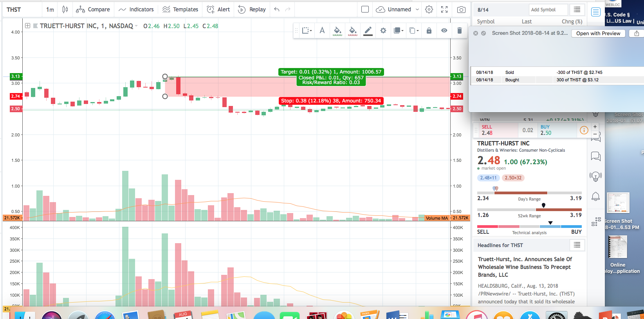Open the chart layout selector square
The width and height of the screenshot is (644, 319).
(x=365, y=9)
